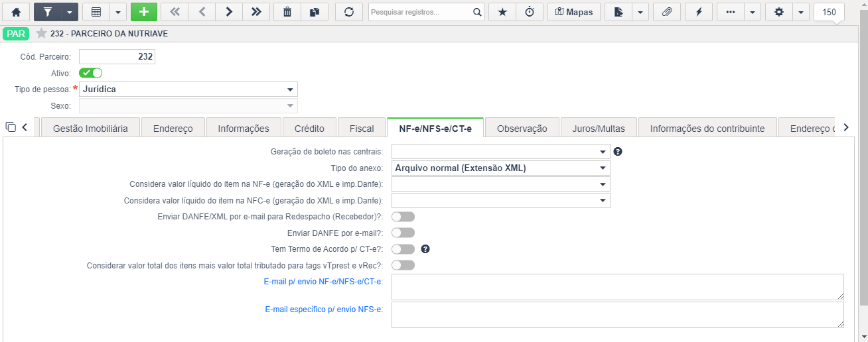868x342 pixels.
Task: Open the filter funnel button
Action: [47, 12]
